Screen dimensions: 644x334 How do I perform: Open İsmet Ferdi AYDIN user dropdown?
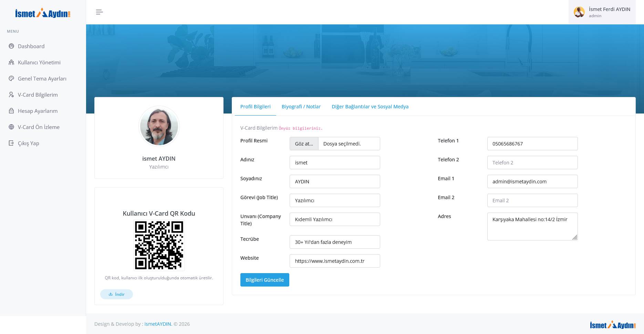[x=602, y=12]
